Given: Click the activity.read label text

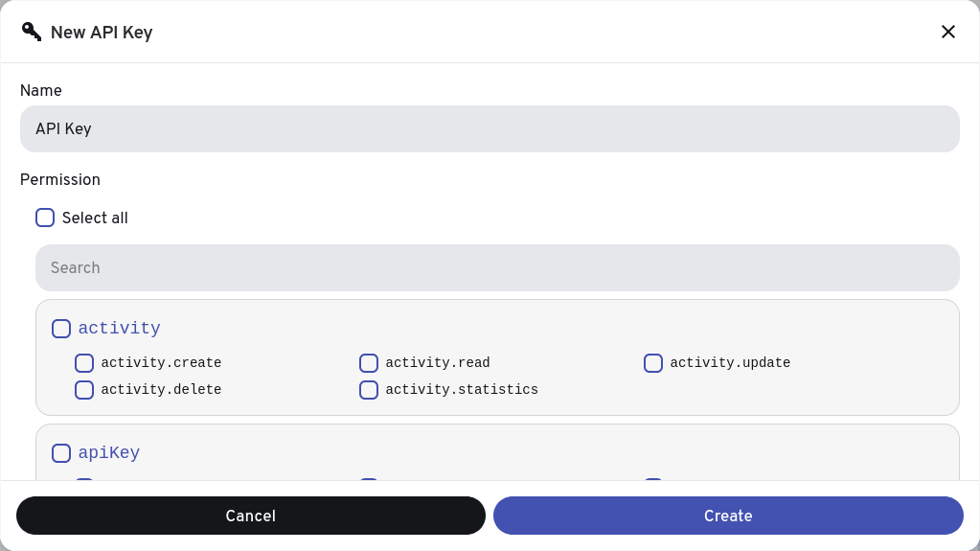Looking at the screenshot, I should coord(438,363).
